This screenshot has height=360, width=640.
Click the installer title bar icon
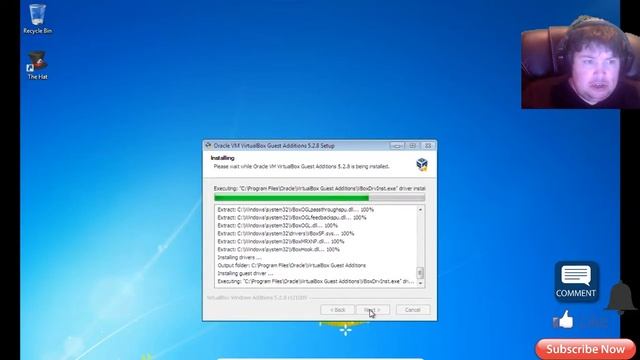208,145
